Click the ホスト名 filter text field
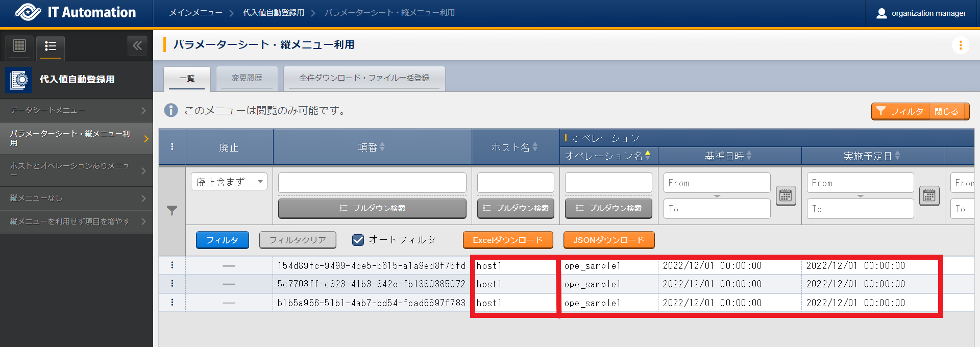 click(516, 183)
